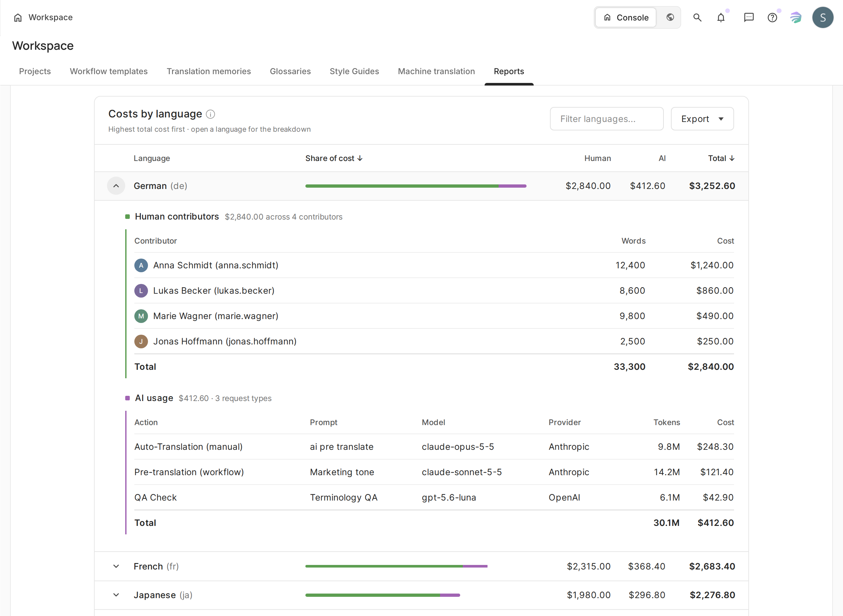
Task: Open the Glossaries tab
Action: click(290, 71)
